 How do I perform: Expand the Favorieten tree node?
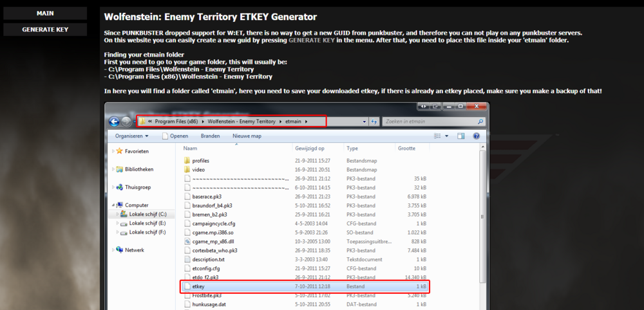tap(113, 151)
